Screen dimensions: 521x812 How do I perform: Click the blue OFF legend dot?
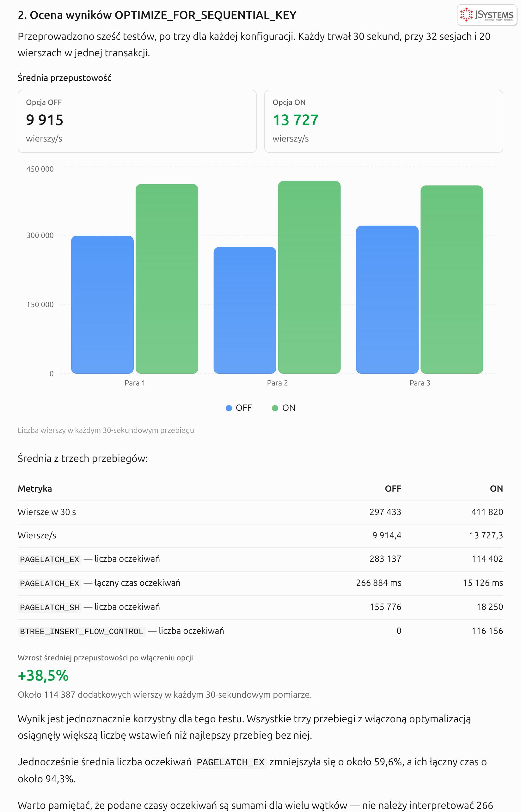coord(229,408)
